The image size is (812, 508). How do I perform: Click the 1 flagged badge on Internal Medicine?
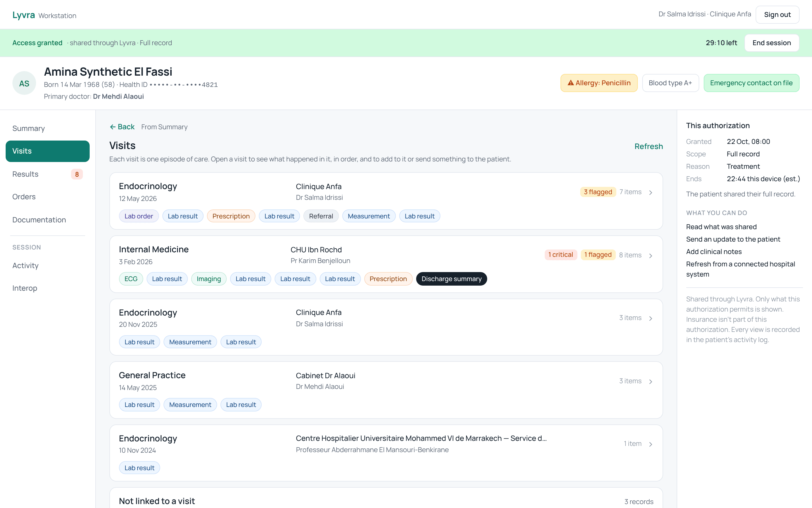click(598, 255)
